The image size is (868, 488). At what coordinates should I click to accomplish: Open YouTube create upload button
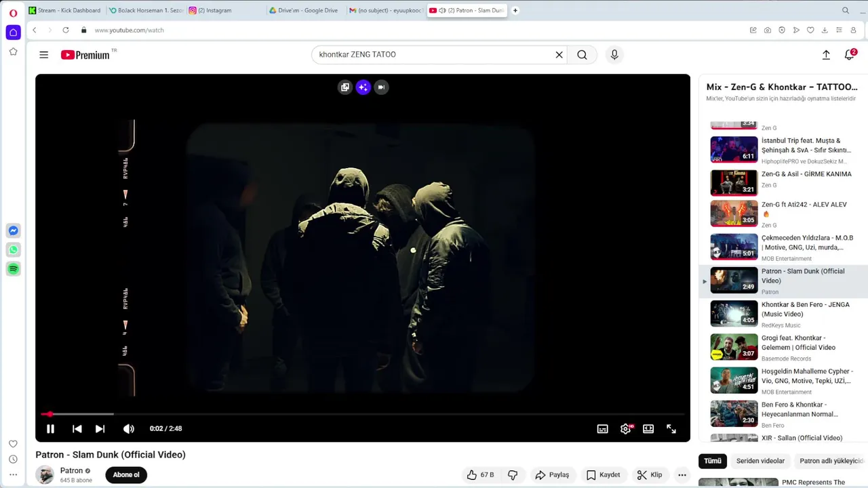(x=826, y=55)
